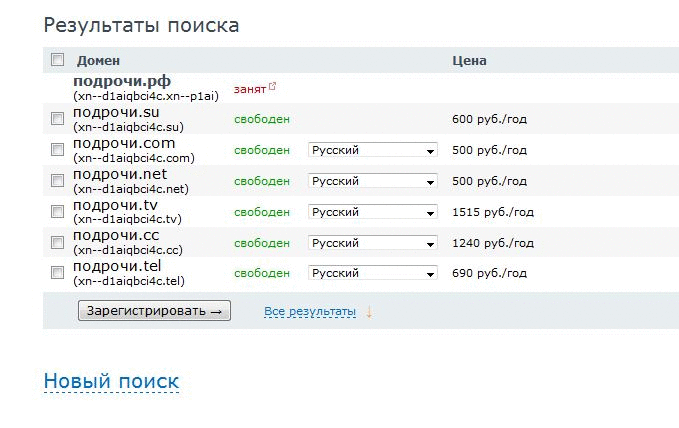Open the language dropdown for the .com domain
This screenshot has width=679, height=428.
point(373,150)
